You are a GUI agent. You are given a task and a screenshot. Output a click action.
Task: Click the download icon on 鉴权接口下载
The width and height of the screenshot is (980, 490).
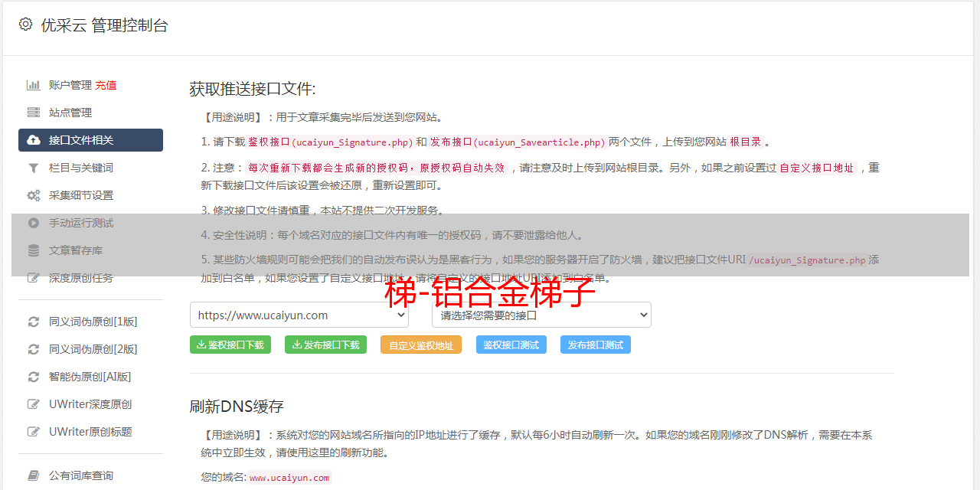click(201, 345)
